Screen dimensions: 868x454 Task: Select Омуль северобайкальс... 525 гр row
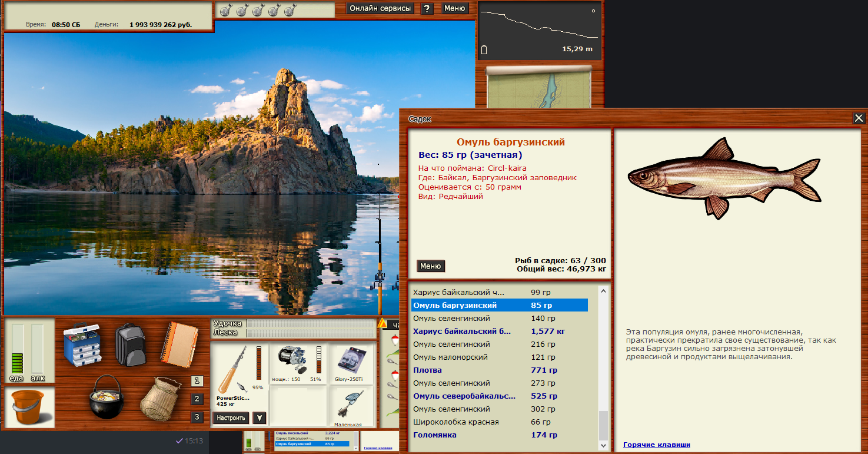pos(499,396)
